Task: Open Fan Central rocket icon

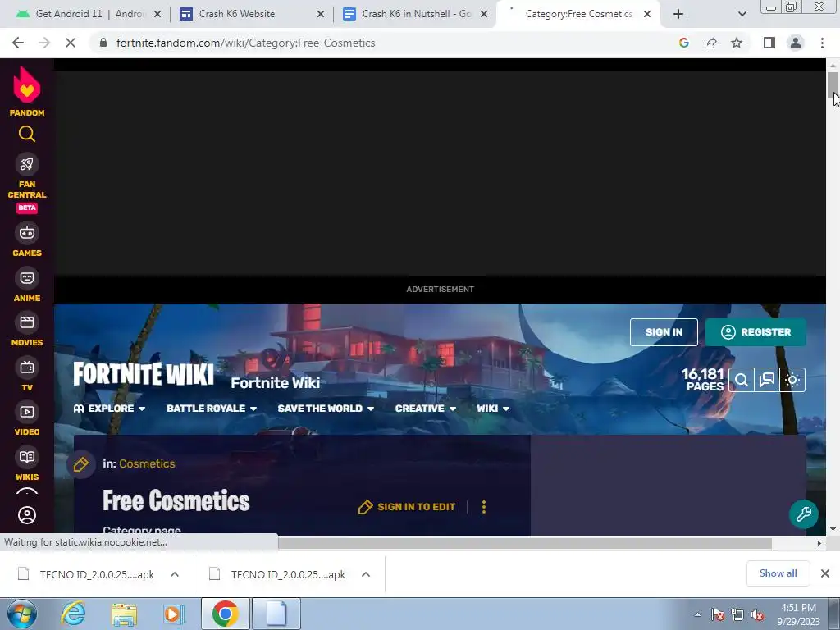Action: pyautogui.click(x=27, y=164)
